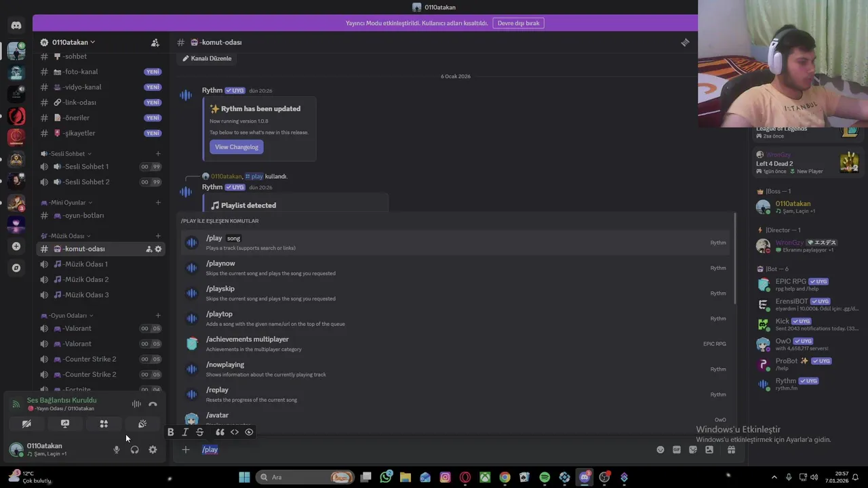Click the taskbar search box Ara
This screenshot has height=488, width=868.
click(x=305, y=477)
